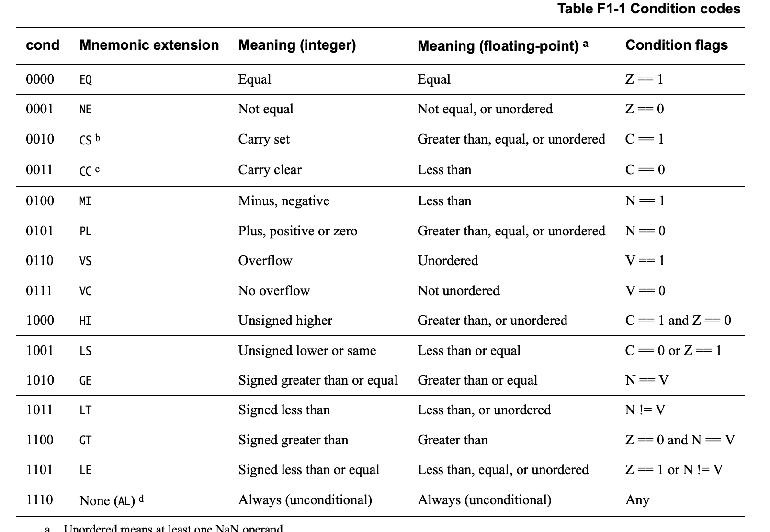Viewport: 770px width, 532px height.
Task: Click footnote a in floating-point header
Action: 586,44
